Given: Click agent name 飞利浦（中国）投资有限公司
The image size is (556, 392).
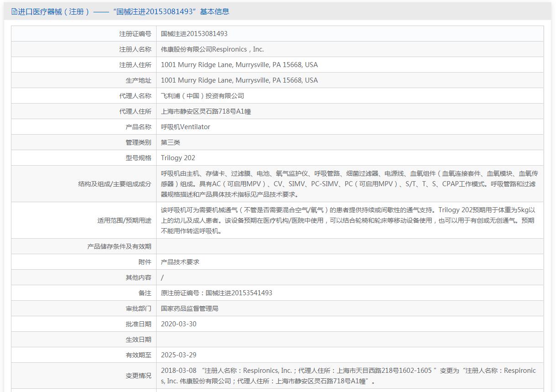Looking at the screenshot, I should [x=203, y=96].
